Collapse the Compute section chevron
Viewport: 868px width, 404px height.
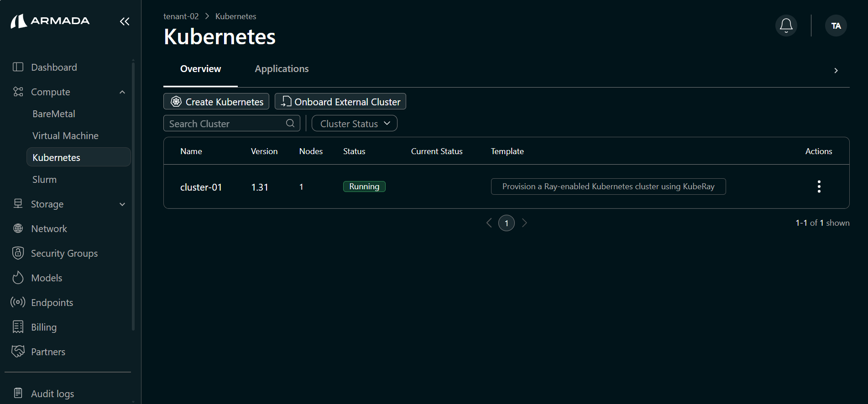122,92
